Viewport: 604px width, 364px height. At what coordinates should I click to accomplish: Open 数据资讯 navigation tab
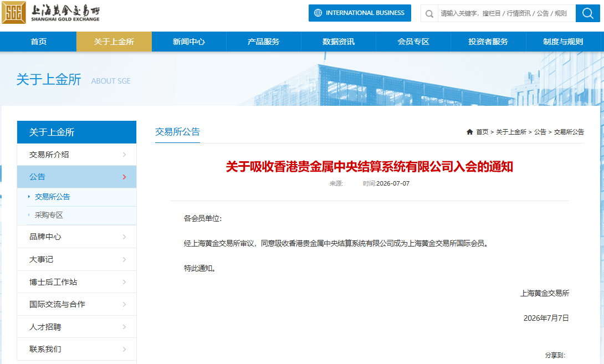click(x=338, y=42)
